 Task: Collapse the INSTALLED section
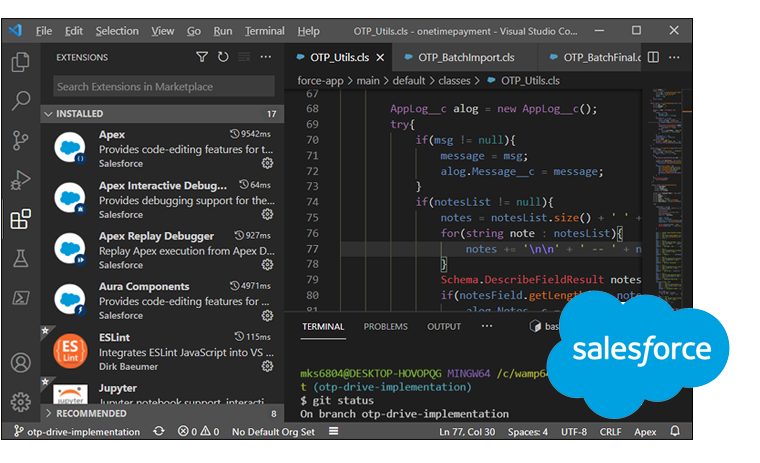pyautogui.click(x=162, y=113)
